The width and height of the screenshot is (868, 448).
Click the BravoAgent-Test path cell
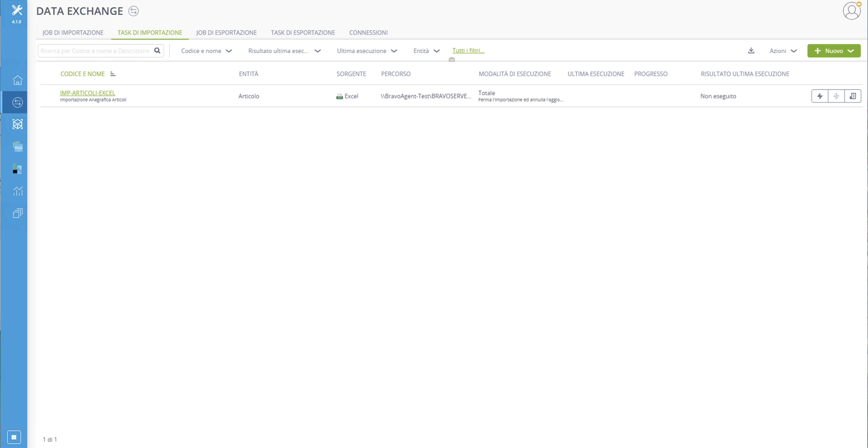pyautogui.click(x=426, y=96)
